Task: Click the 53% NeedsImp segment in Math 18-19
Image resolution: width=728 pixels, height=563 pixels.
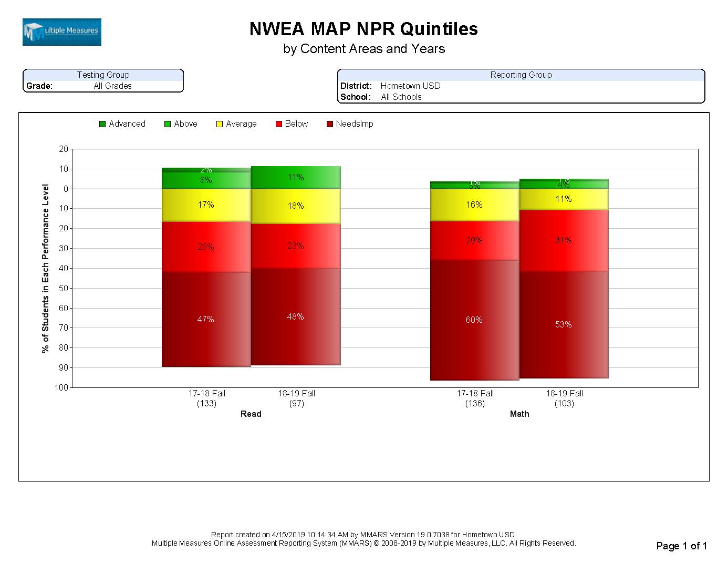Action: point(564,324)
